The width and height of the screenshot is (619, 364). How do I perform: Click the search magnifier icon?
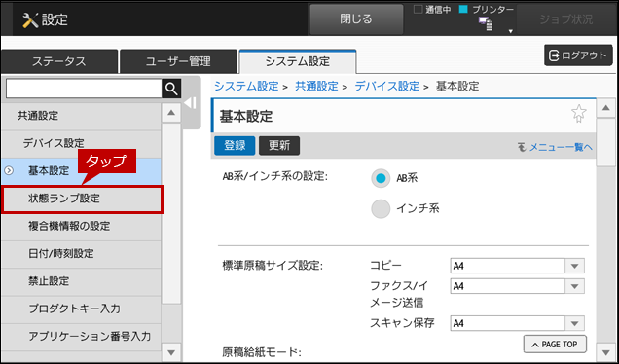(x=171, y=89)
